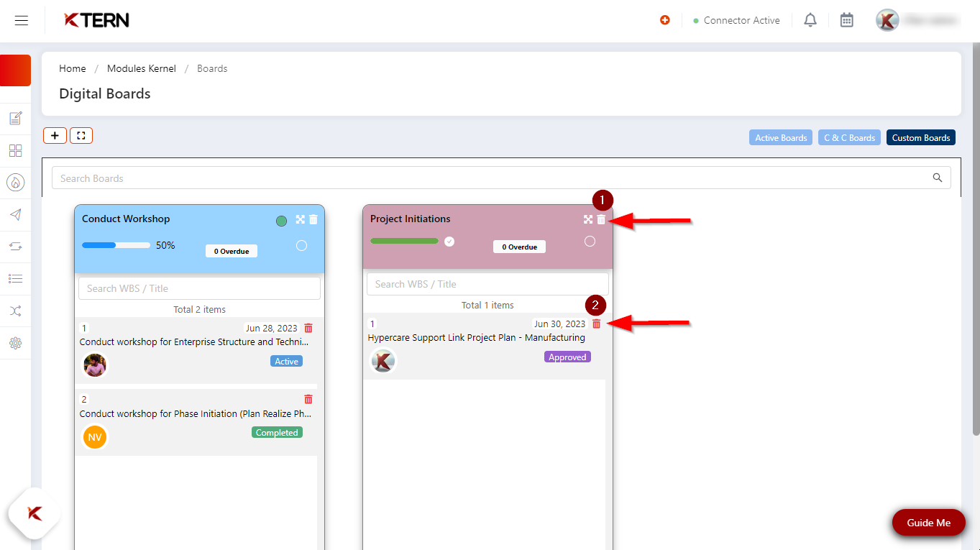Image resolution: width=980 pixels, height=550 pixels.
Task: Open the loop arrows sidebar icon
Action: [15, 247]
